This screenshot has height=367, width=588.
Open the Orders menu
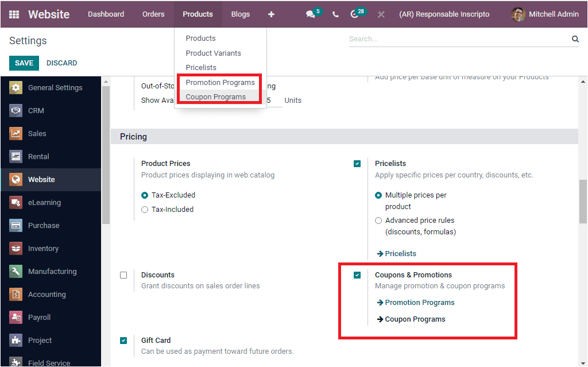(x=153, y=14)
